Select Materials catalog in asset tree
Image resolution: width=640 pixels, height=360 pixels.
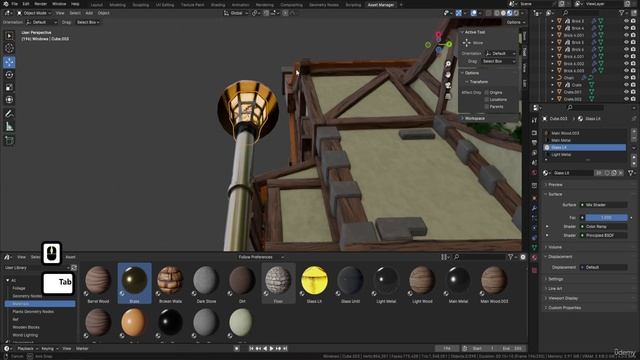click(40, 304)
